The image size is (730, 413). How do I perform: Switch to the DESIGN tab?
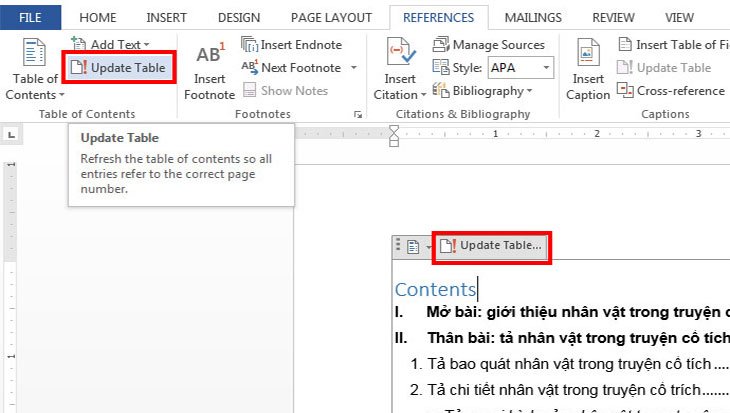[x=239, y=18]
